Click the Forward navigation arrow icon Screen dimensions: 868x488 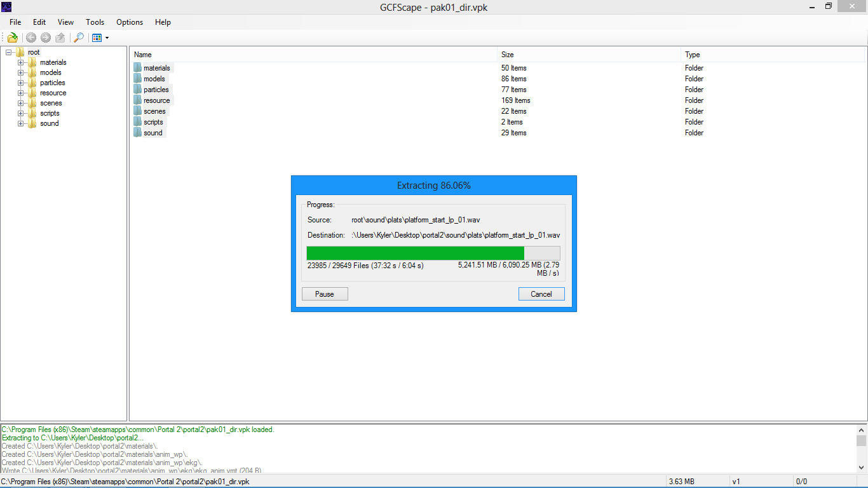(46, 37)
